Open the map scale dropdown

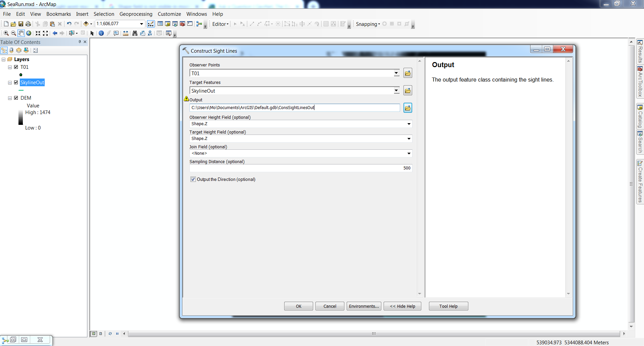pos(141,24)
